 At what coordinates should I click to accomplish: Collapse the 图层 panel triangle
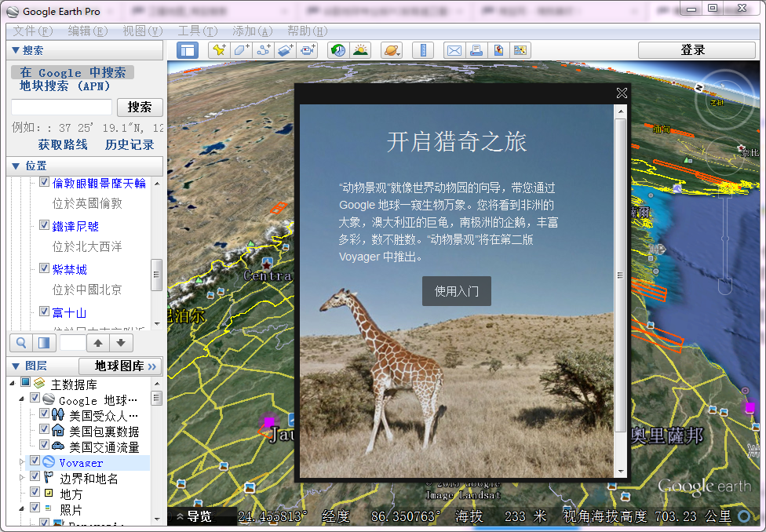click(x=15, y=366)
